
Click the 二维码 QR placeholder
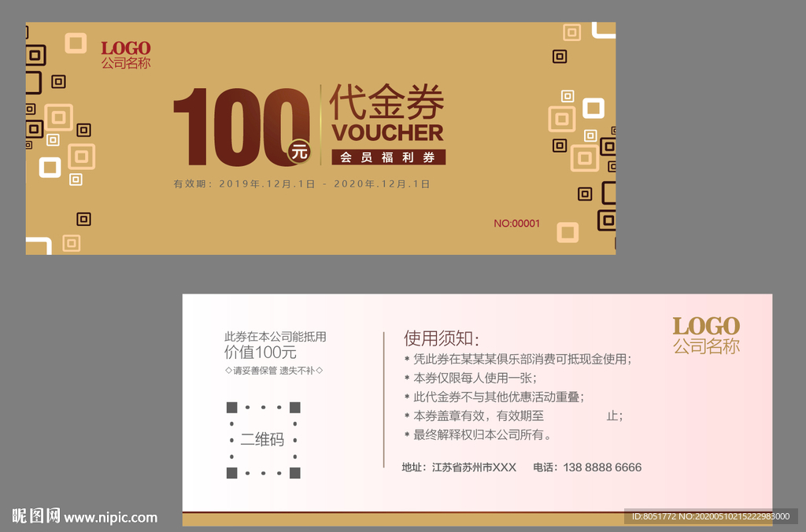[x=263, y=440]
